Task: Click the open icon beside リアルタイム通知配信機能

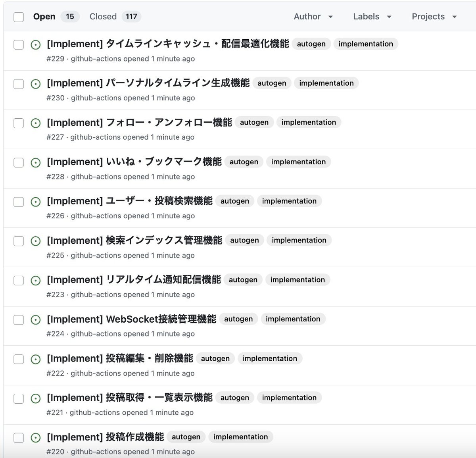Action: pos(35,280)
